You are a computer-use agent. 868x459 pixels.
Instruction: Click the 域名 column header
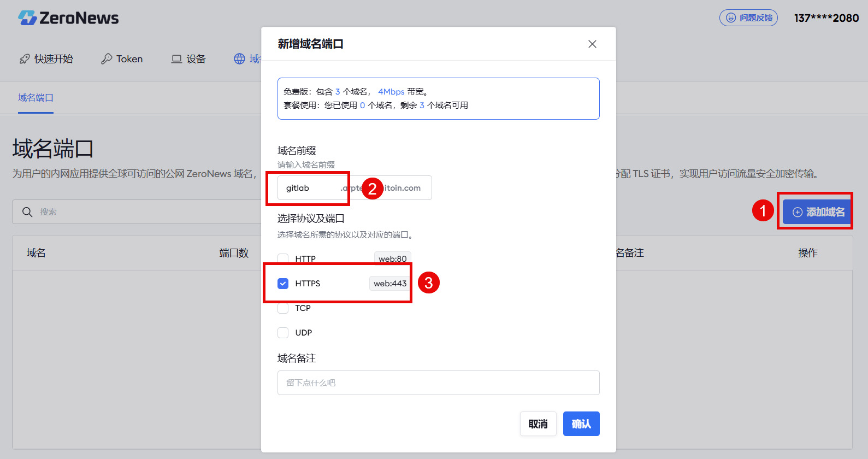(36, 252)
